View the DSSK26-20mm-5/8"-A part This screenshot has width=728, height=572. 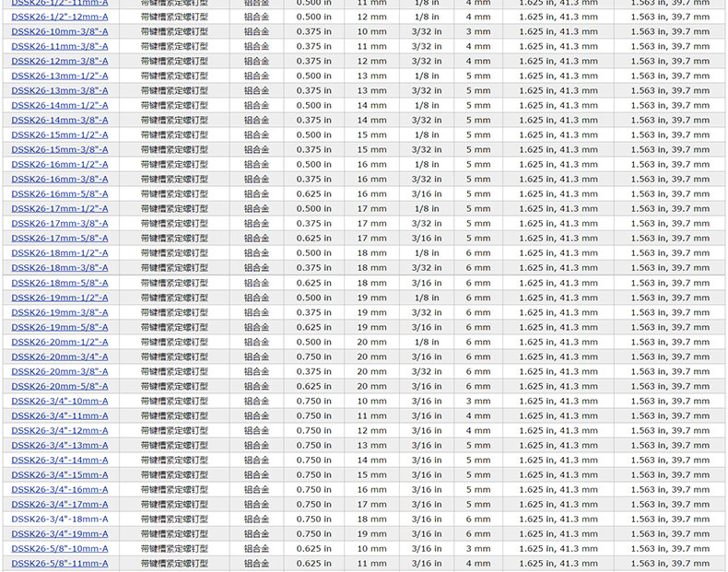click(59, 386)
